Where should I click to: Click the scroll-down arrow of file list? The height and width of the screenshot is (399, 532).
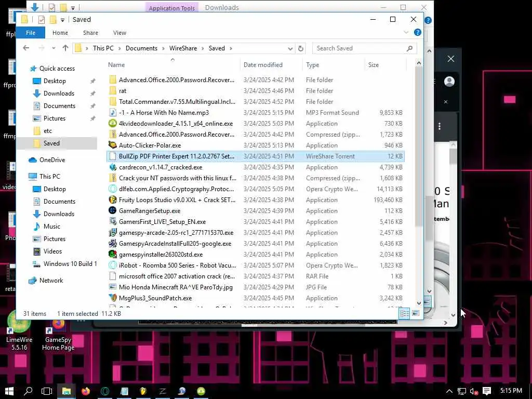[x=419, y=303]
